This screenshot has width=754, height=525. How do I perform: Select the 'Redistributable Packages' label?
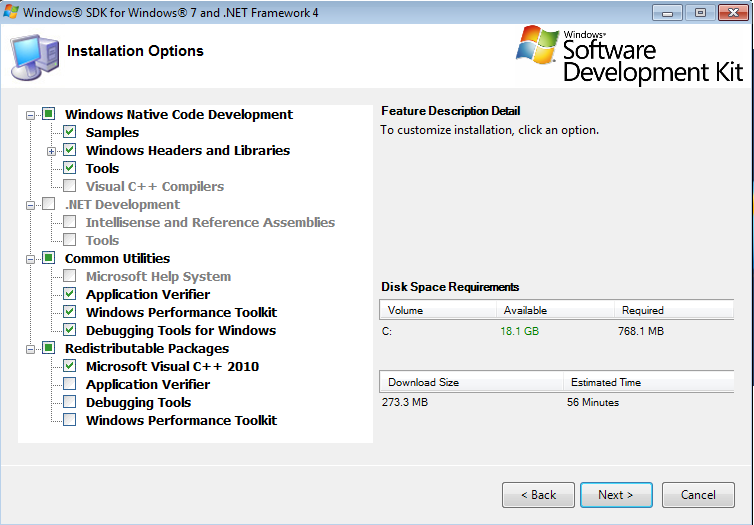coord(147,349)
